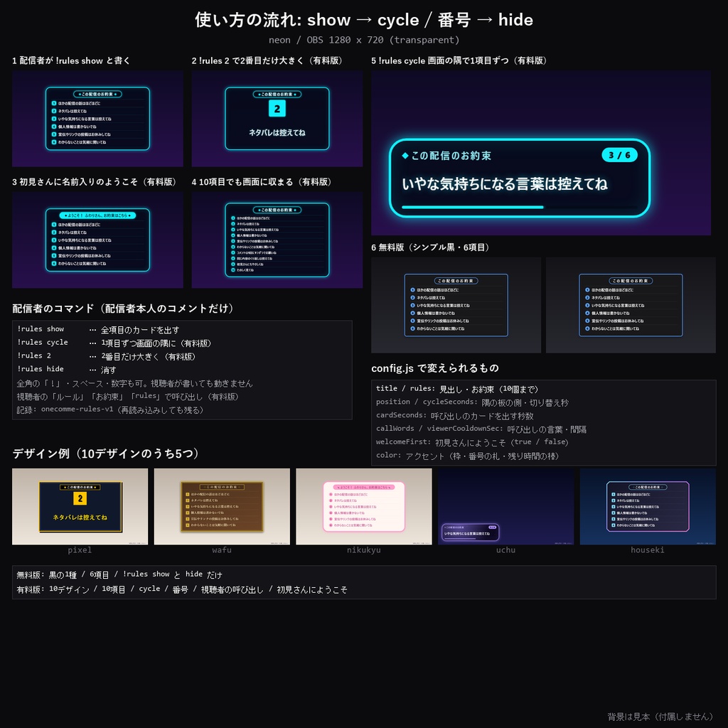The height and width of the screenshot is (728, 728).
Task: Click the uchu design example thumbnail
Action: (x=506, y=506)
